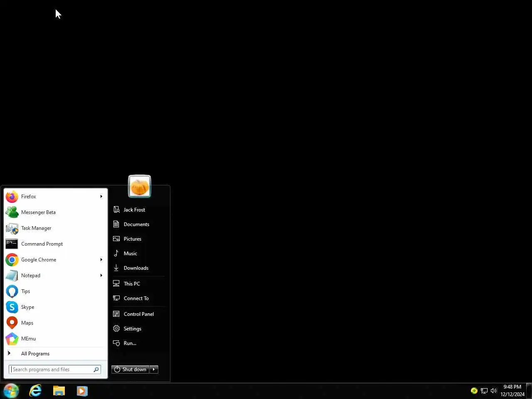Select Messenger Beta text entry

coord(38,212)
